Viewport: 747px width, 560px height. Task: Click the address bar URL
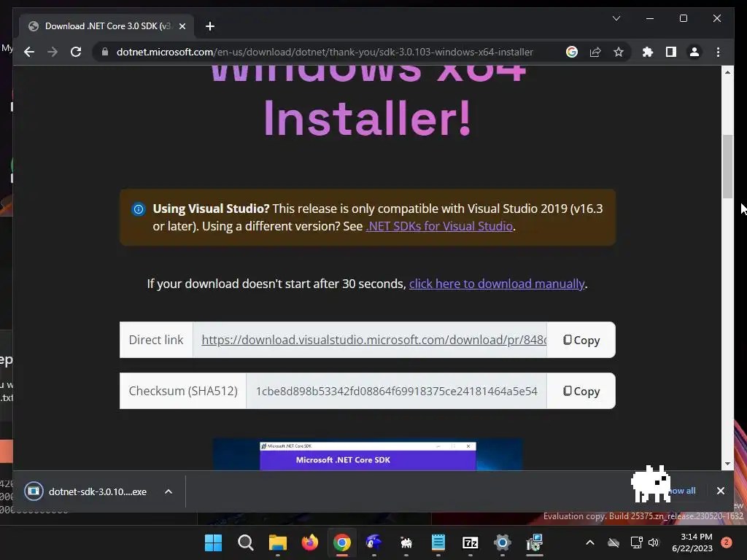pyautogui.click(x=325, y=52)
